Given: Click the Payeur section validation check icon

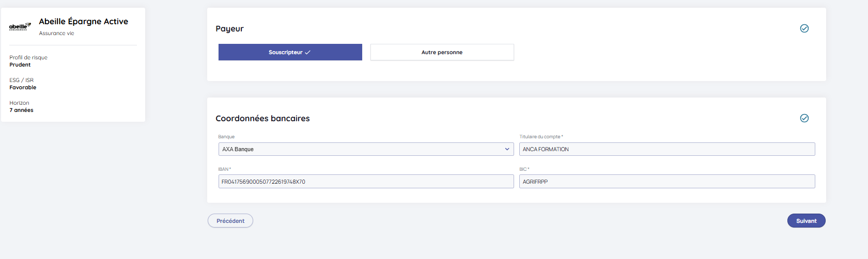Looking at the screenshot, I should tap(804, 28).
